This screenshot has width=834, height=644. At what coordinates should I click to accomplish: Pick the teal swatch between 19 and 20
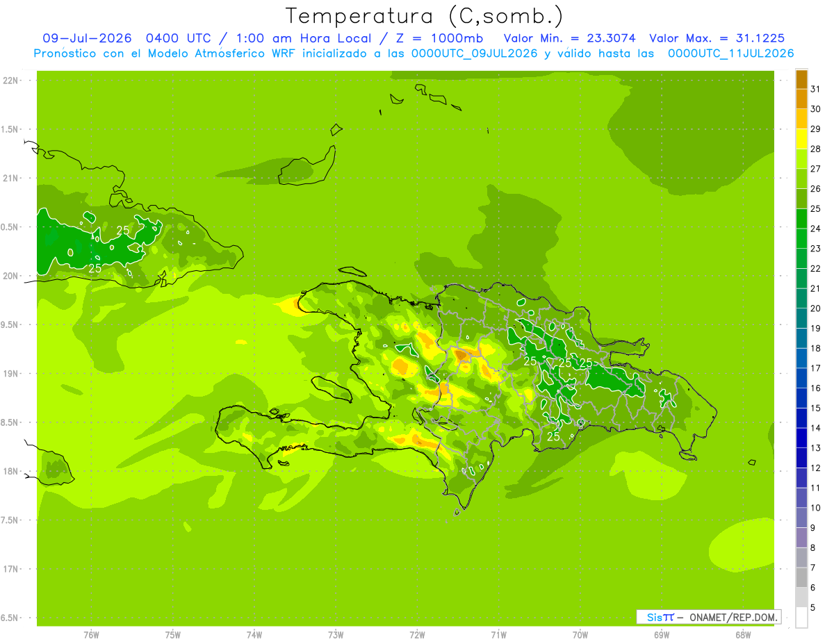click(801, 318)
